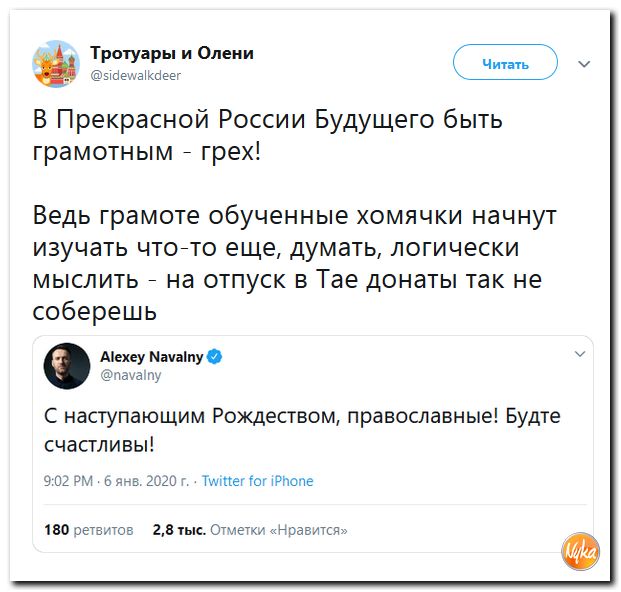Click the Twitter for iPhone source link

pyautogui.click(x=257, y=481)
